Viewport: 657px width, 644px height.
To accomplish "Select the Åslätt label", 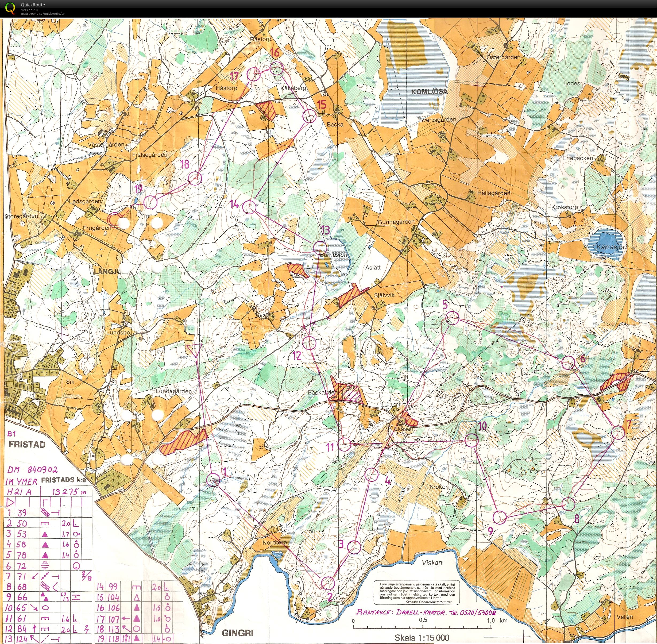I will click(x=373, y=267).
